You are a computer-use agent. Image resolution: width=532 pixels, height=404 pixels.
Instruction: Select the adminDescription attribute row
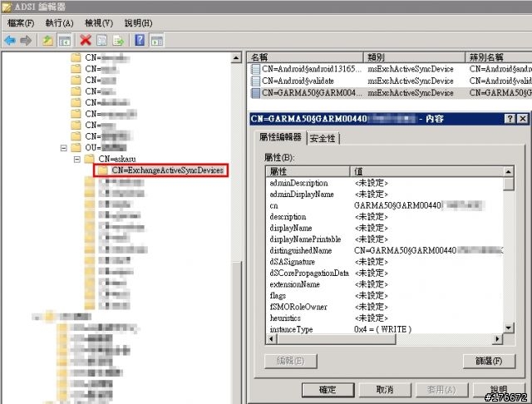384,183
